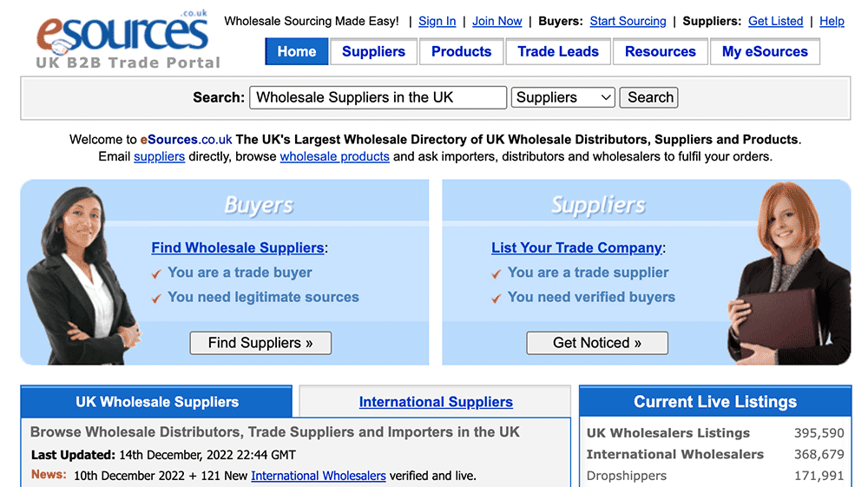Click the Join Now link

pos(497,21)
